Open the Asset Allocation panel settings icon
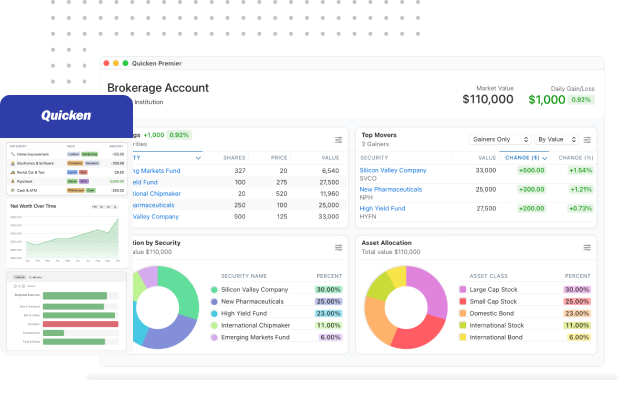The width and height of the screenshot is (636, 396). [x=587, y=248]
